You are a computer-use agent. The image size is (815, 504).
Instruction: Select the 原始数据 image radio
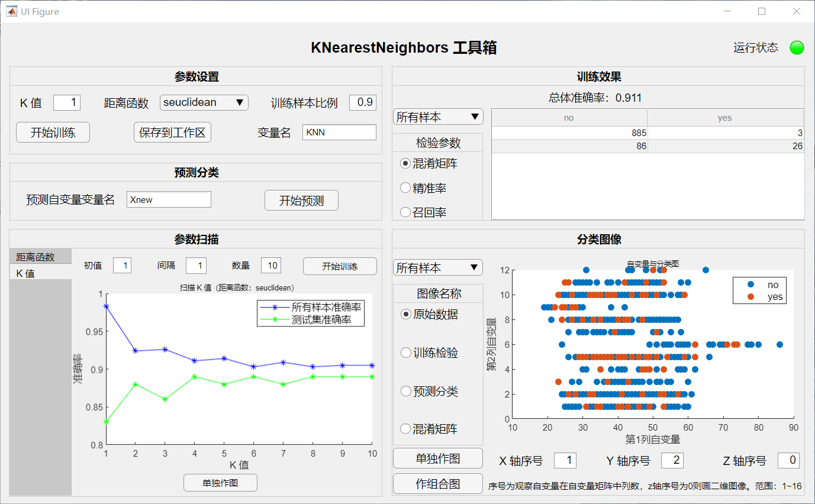pyautogui.click(x=405, y=314)
